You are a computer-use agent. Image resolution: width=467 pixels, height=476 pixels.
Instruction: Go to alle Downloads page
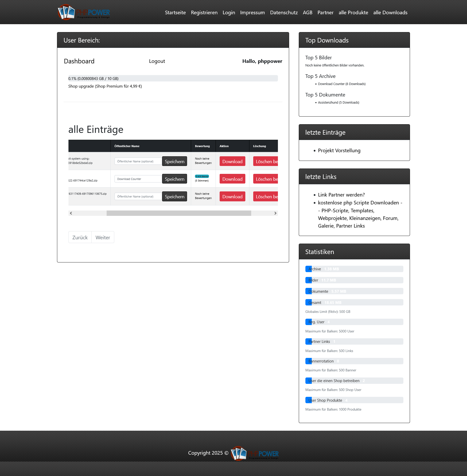[x=390, y=12]
